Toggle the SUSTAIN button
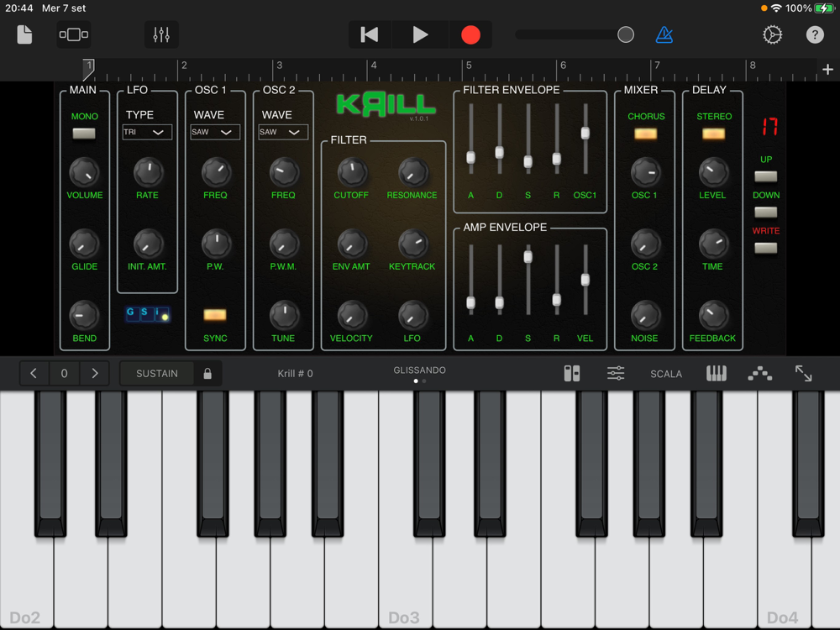Screen dimensions: 840x630 click(156, 374)
